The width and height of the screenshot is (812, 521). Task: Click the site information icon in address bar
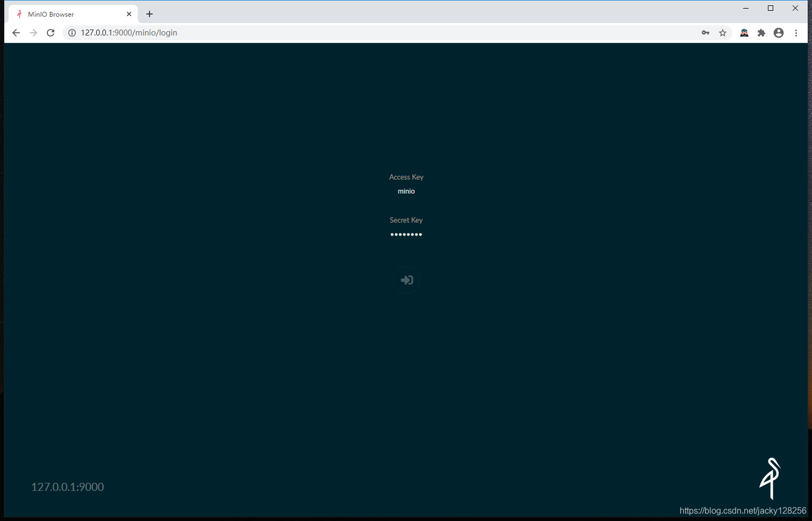click(72, 33)
